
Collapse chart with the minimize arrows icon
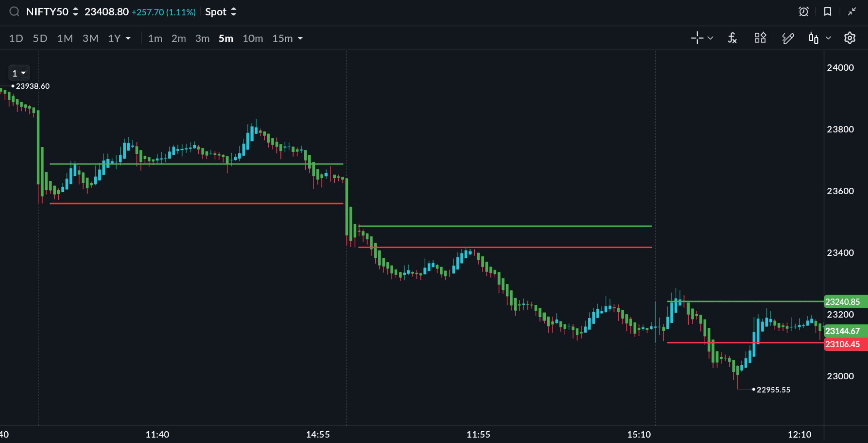coord(852,12)
